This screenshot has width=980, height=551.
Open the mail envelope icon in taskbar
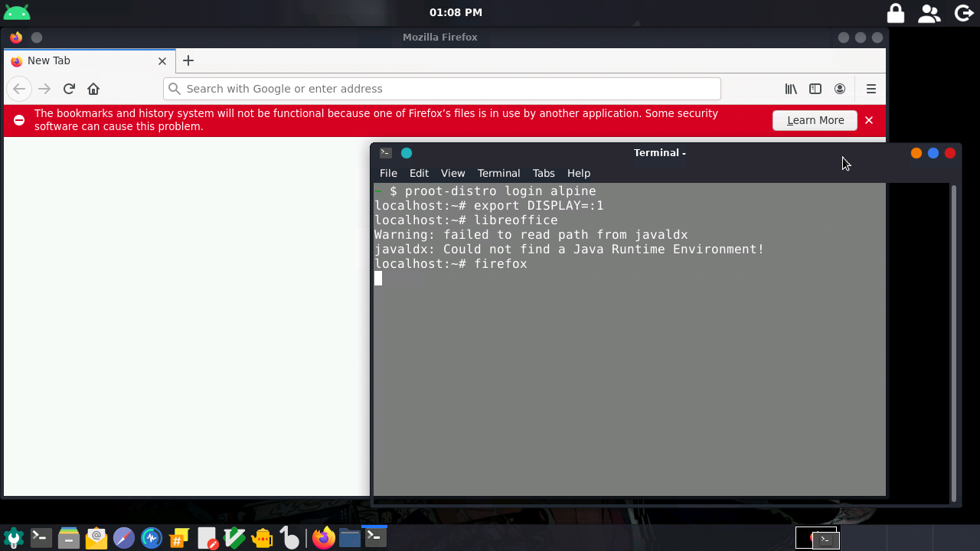96,538
